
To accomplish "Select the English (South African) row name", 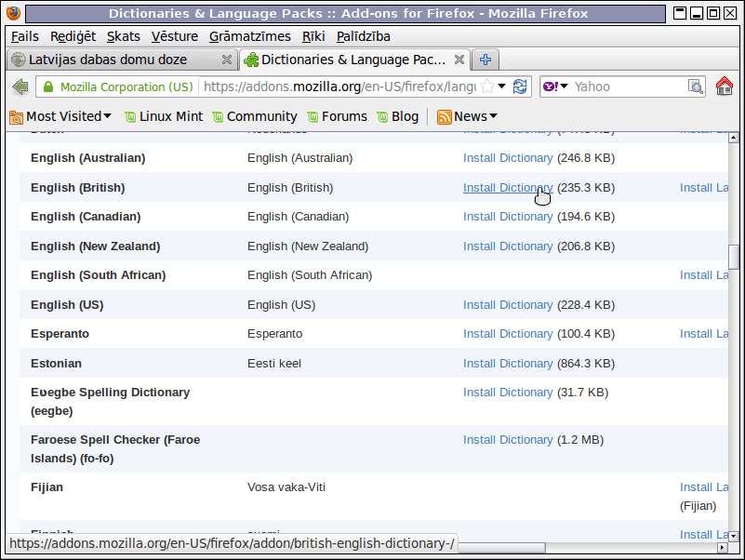I will [x=99, y=275].
